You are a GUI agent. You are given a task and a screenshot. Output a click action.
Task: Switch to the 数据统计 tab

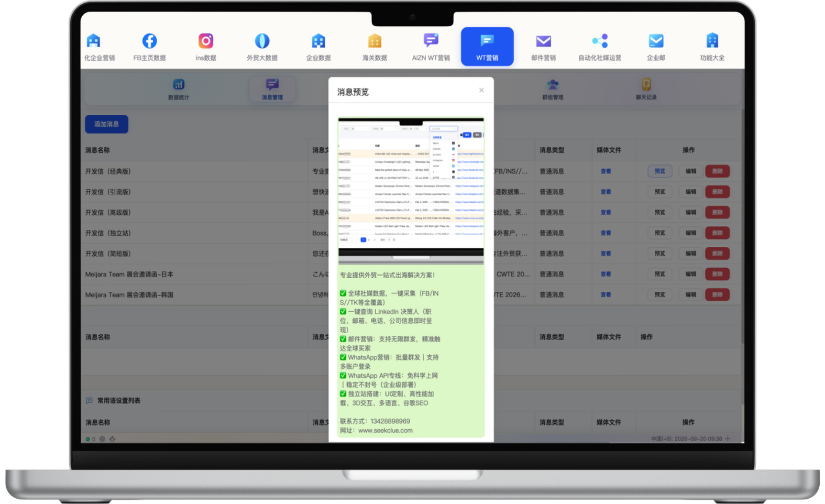point(179,89)
